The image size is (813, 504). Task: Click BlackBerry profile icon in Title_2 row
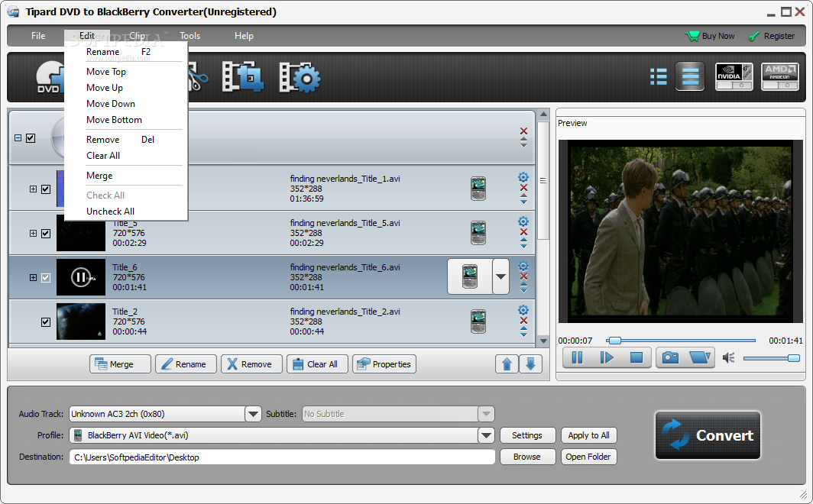click(478, 321)
